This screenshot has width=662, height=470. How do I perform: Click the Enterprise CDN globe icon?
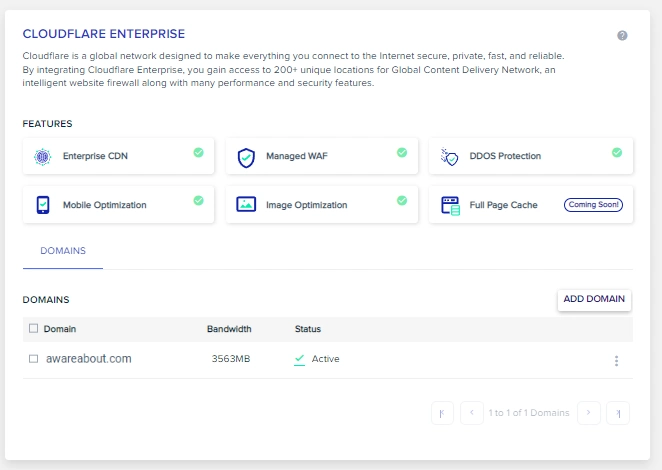(x=42, y=157)
